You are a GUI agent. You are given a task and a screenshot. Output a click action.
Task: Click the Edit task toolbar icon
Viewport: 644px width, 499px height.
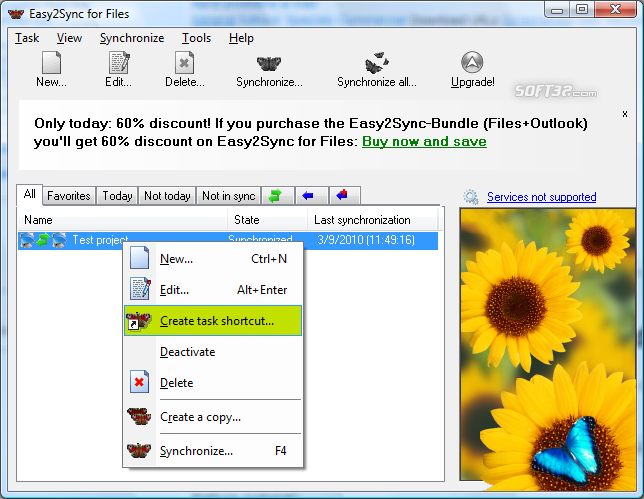coord(119,63)
